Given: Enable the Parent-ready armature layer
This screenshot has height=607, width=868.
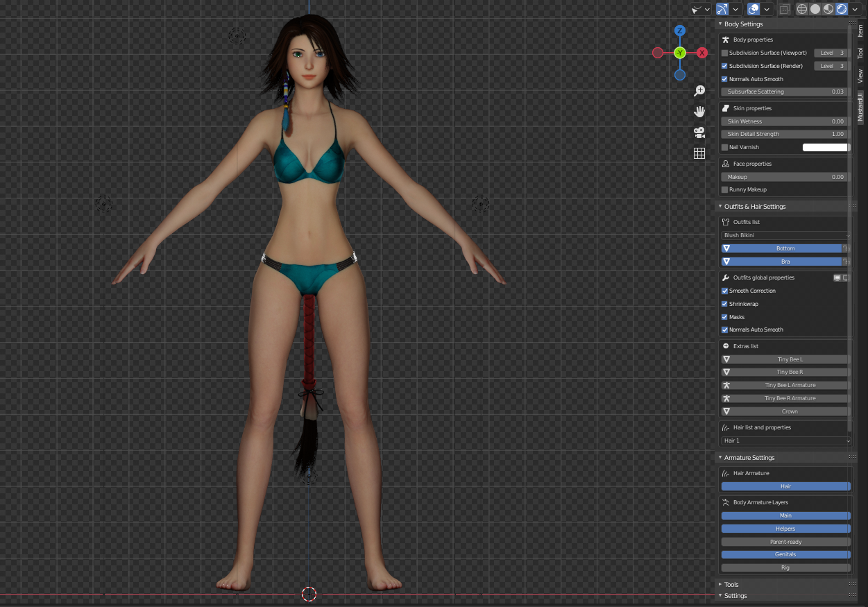Looking at the screenshot, I should (786, 542).
